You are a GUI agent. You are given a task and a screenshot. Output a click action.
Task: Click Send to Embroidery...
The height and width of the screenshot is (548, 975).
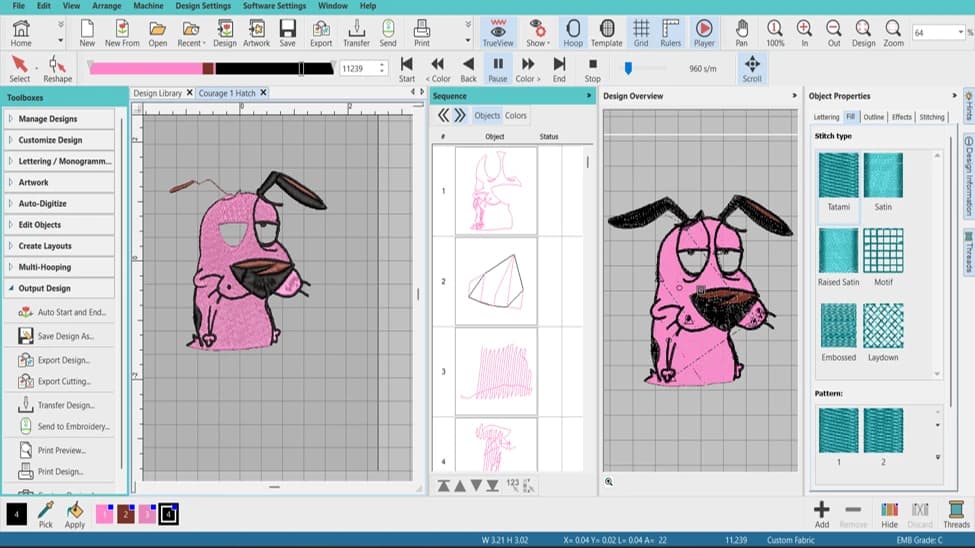[x=73, y=427]
